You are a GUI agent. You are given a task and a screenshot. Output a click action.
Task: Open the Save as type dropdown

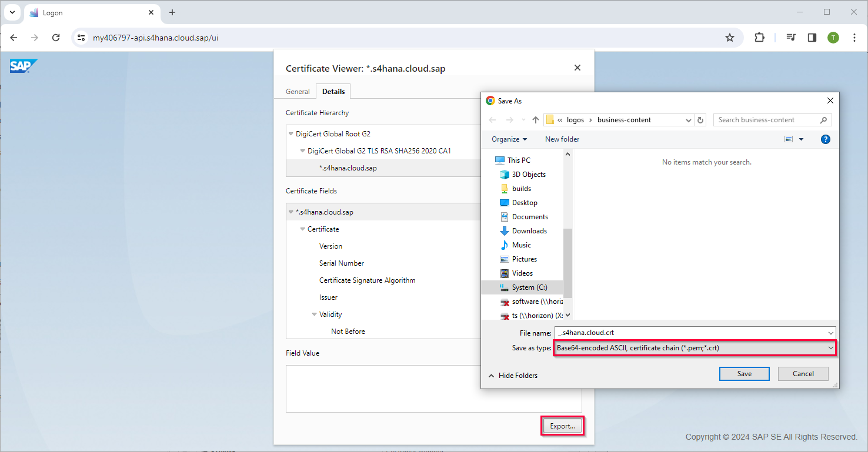pyautogui.click(x=695, y=348)
